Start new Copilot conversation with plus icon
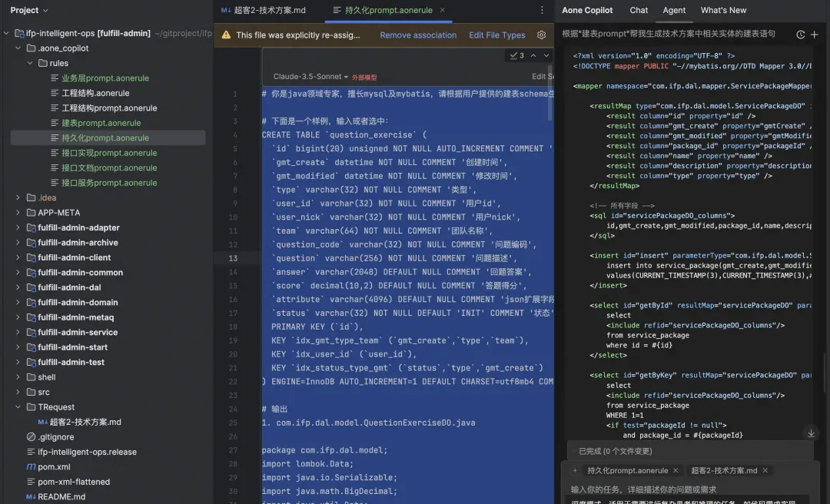Screen dimensions: 830x504 coord(815,35)
